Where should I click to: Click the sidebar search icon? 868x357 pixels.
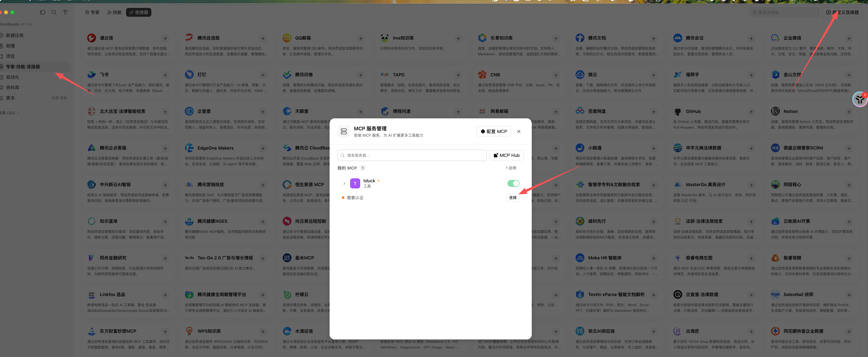(x=54, y=12)
